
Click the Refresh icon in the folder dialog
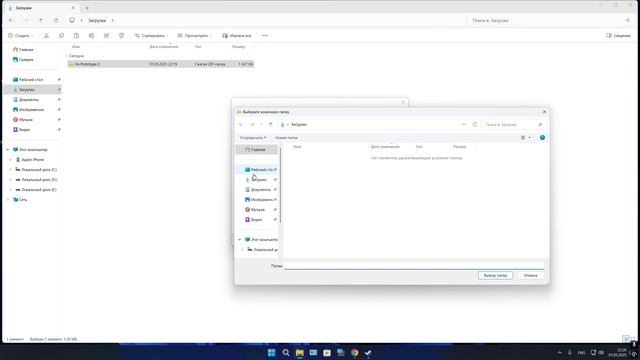pyautogui.click(x=475, y=124)
